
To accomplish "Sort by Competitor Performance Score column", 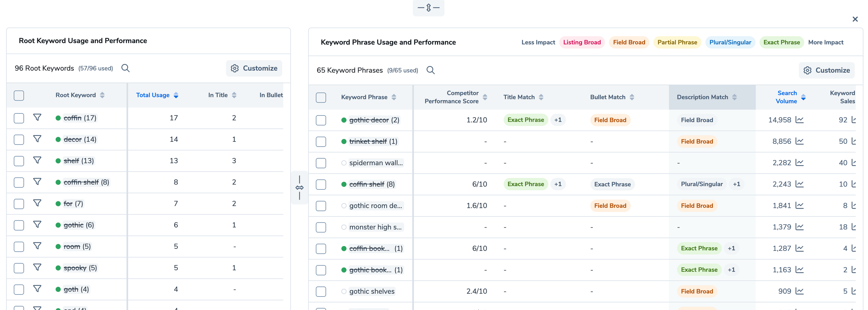I will click(485, 97).
